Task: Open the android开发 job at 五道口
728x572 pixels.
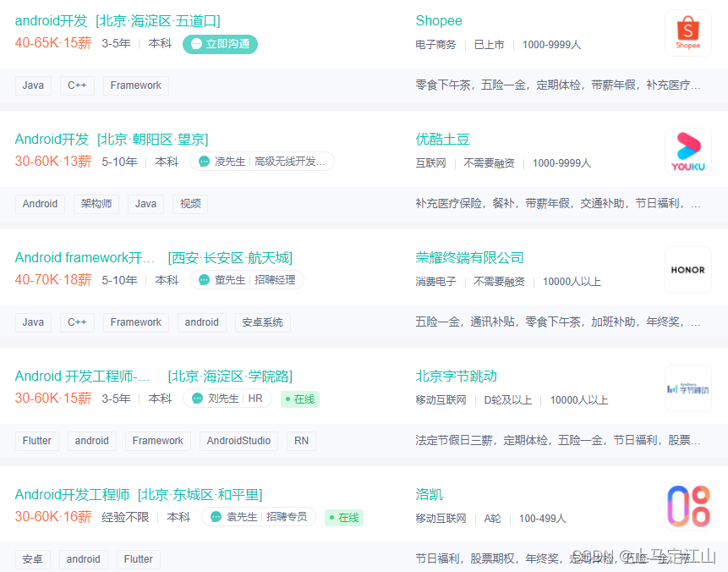Action: (118, 21)
